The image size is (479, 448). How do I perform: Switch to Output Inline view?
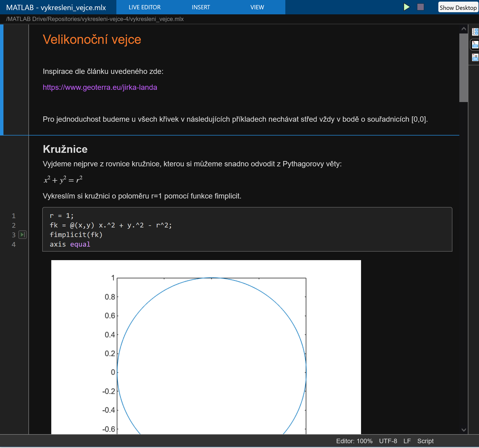[475, 45]
